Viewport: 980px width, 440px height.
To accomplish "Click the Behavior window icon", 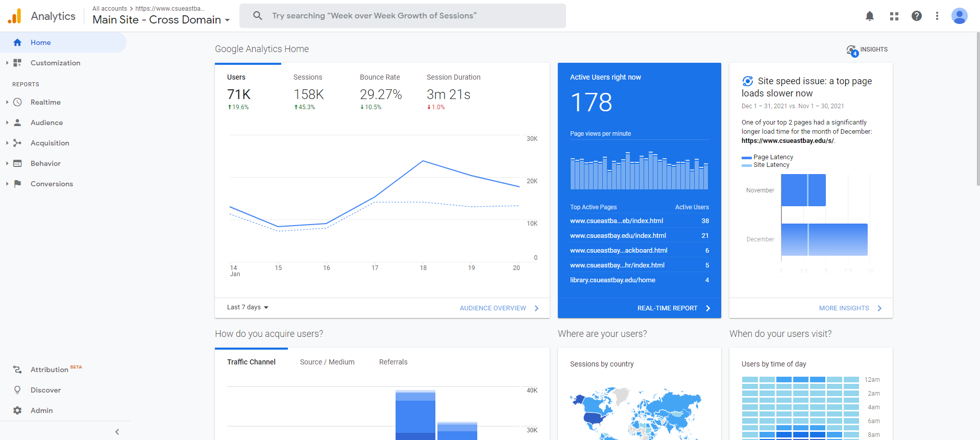I will click(17, 163).
